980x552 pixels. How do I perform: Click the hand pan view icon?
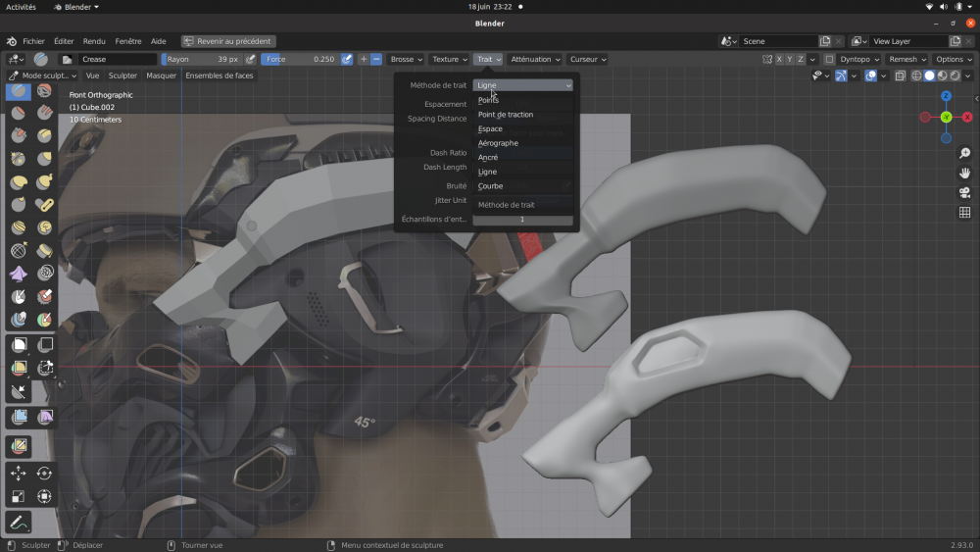tap(964, 174)
